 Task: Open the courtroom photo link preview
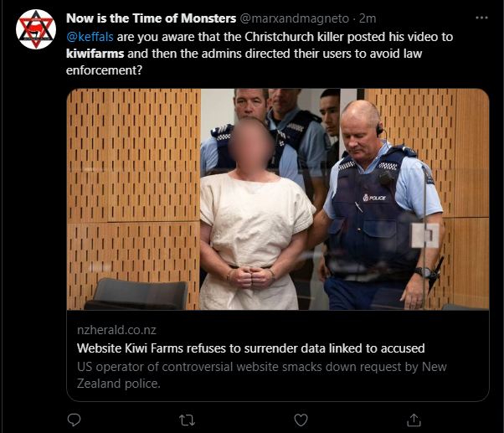click(278, 199)
